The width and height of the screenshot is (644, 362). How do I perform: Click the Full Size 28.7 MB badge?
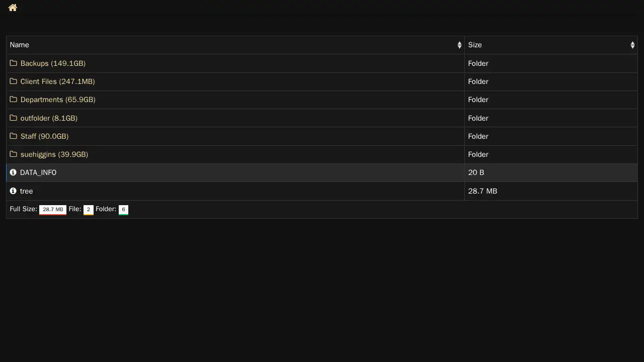[x=53, y=210]
